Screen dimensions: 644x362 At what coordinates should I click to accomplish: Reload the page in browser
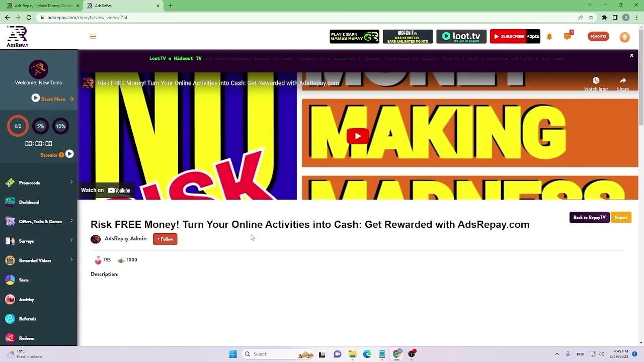click(29, 17)
